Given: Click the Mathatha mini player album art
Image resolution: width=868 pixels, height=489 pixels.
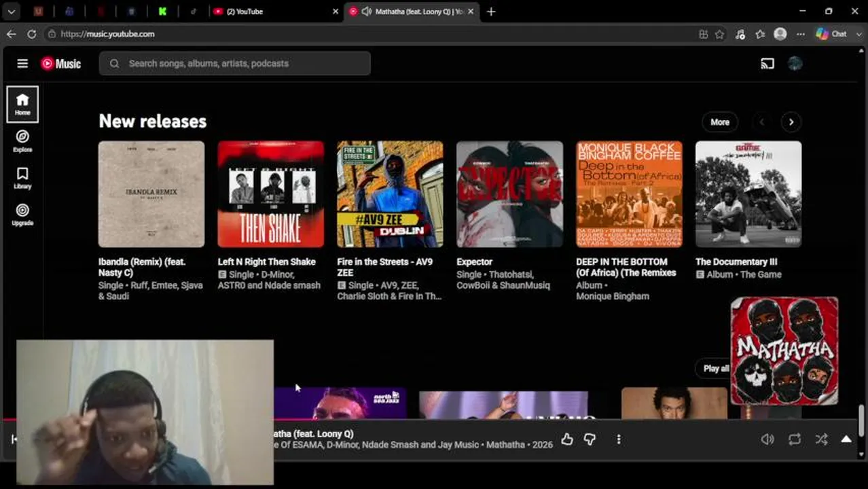Looking at the screenshot, I should click(x=784, y=351).
